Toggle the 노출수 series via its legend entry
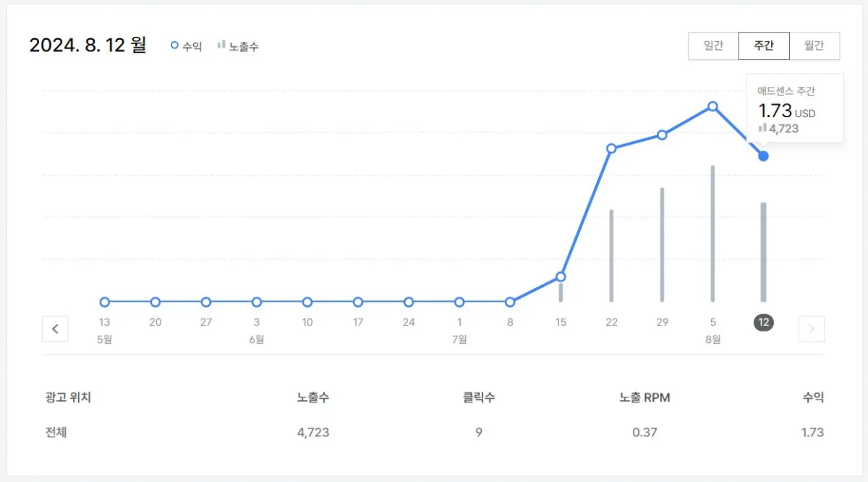This screenshot has width=868, height=482. [x=235, y=45]
